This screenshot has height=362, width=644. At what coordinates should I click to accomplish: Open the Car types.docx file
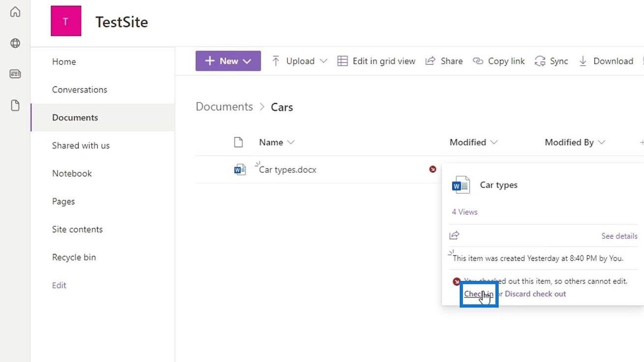click(x=288, y=170)
